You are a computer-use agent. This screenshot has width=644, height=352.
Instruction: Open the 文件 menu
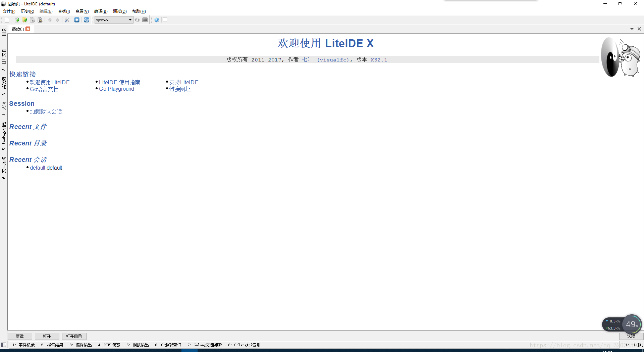point(9,11)
